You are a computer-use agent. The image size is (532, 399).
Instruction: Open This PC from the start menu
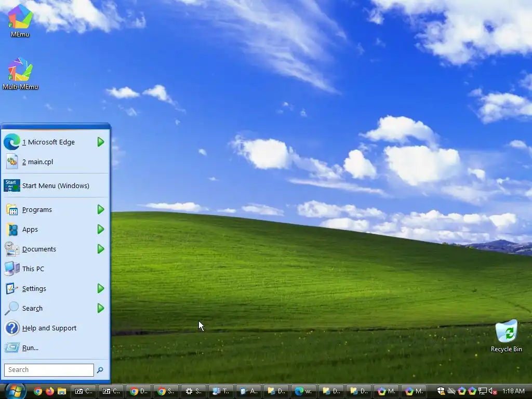pos(55,269)
